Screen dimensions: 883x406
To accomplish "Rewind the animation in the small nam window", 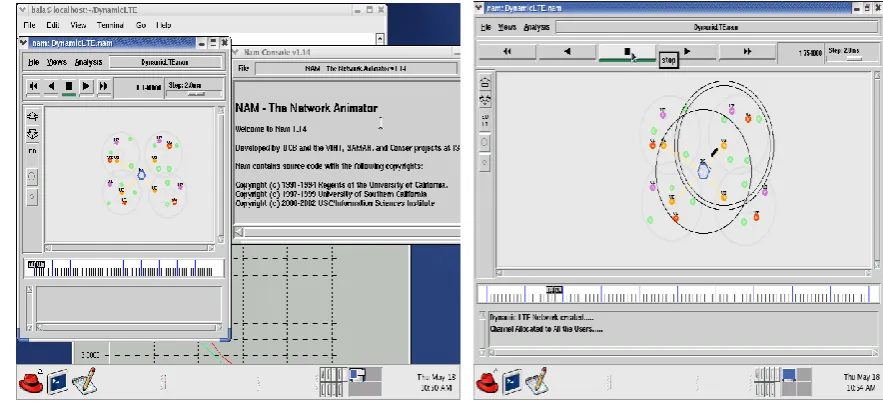I will 34,86.
